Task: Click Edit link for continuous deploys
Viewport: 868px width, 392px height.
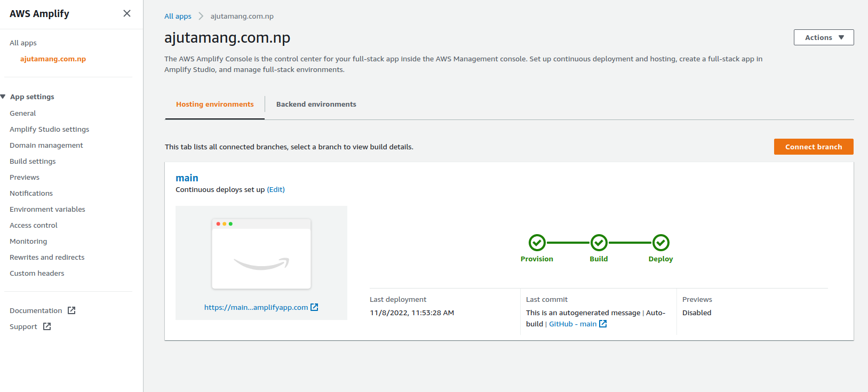Action: pos(276,189)
